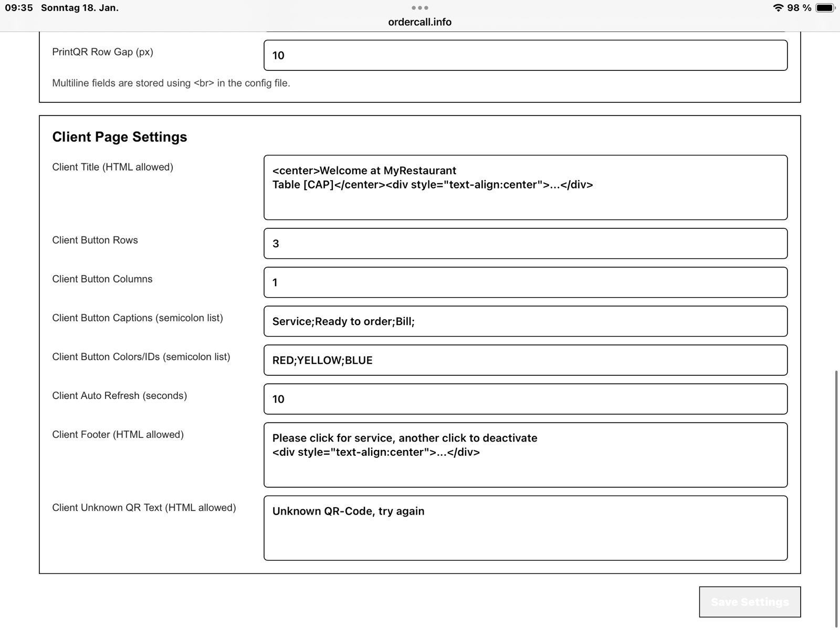Screen dimensions: 840x630
Task: Edit the Client Unknown QR Text area
Action: [x=525, y=528]
